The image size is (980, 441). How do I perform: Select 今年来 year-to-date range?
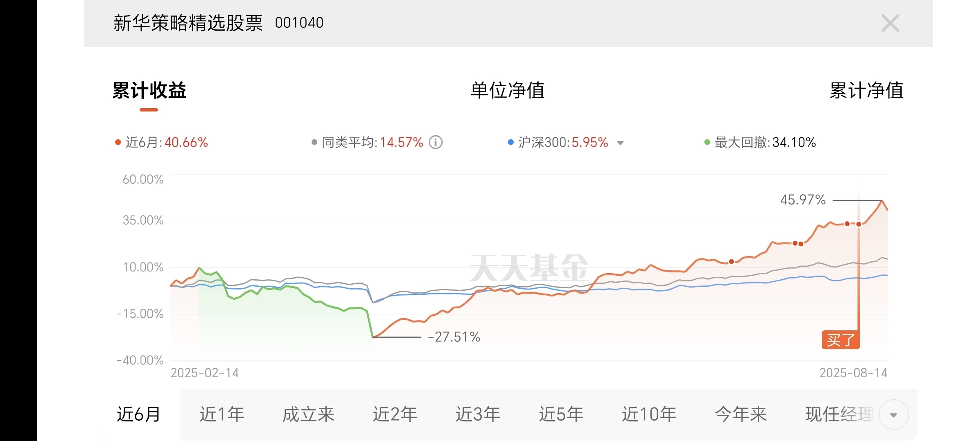pyautogui.click(x=741, y=414)
